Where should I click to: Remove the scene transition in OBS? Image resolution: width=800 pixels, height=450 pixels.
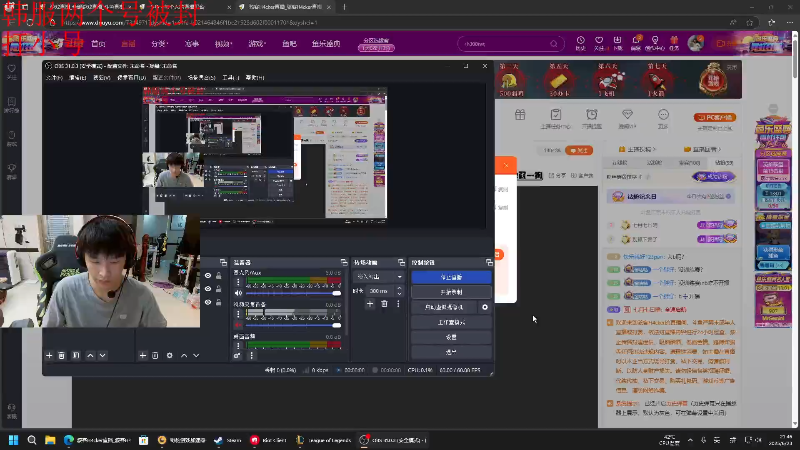click(x=385, y=304)
